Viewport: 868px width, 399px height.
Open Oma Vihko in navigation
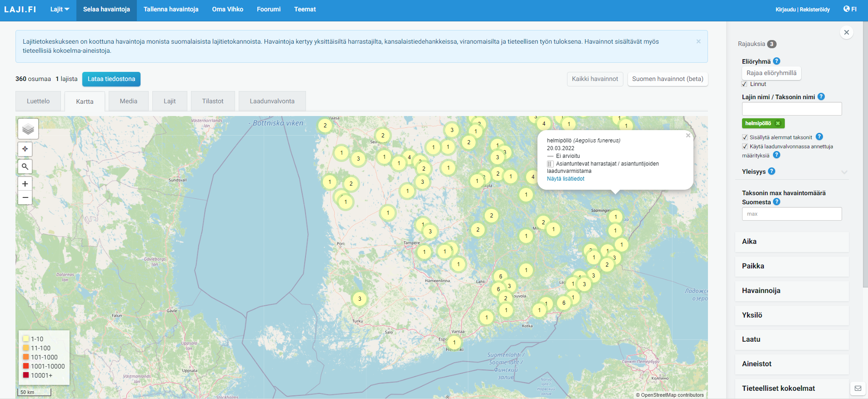click(x=227, y=10)
